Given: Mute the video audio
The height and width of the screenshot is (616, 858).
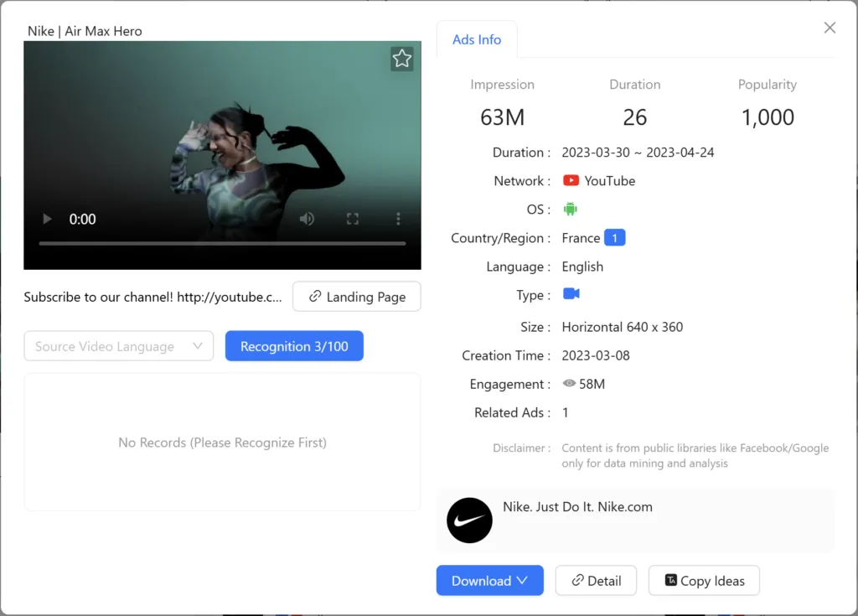Looking at the screenshot, I should tap(307, 219).
